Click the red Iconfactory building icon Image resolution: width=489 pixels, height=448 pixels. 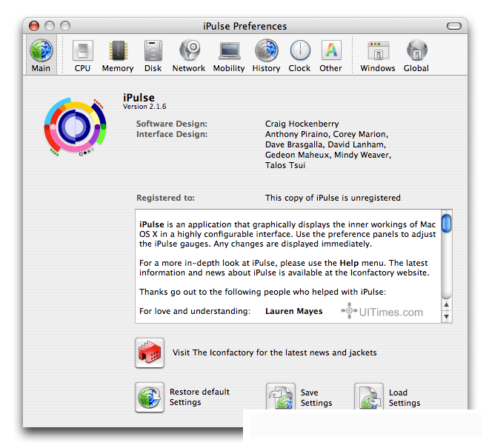point(150,352)
